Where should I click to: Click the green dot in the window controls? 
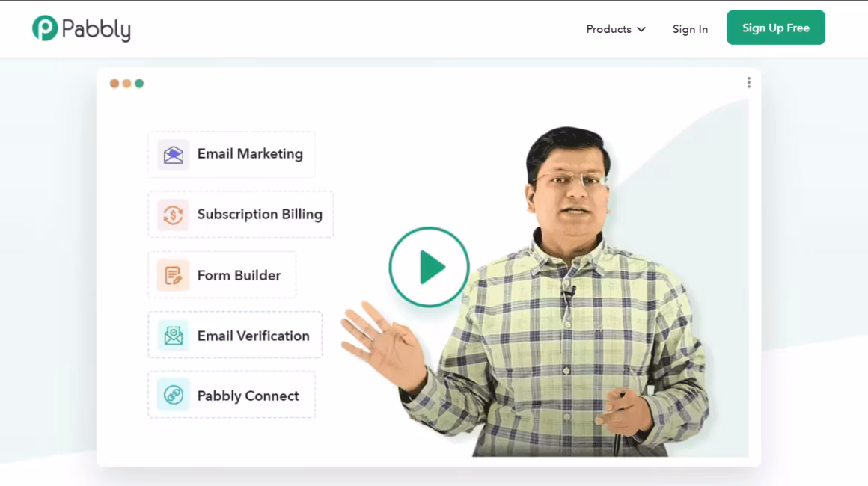pyautogui.click(x=138, y=82)
